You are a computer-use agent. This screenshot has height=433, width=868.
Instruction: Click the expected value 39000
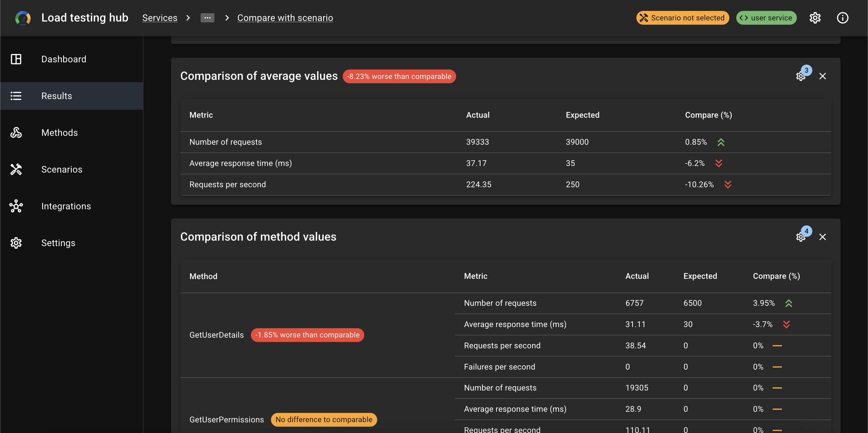tap(577, 142)
